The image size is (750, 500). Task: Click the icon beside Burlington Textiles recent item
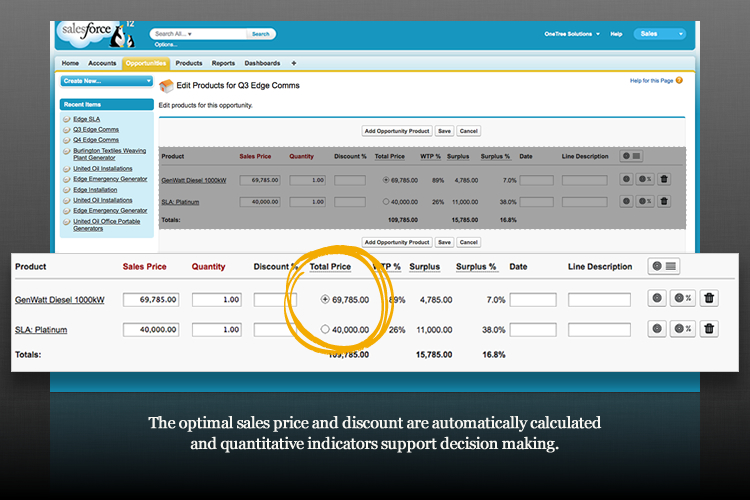67,151
